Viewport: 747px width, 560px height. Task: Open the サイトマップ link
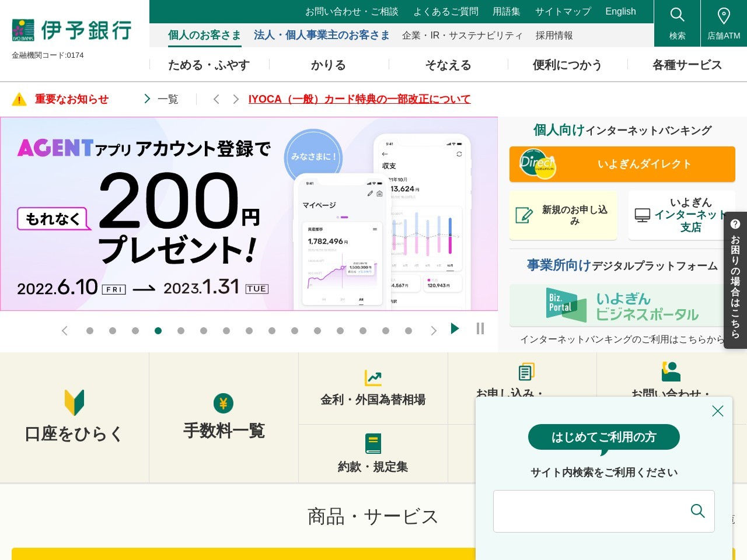563,12
